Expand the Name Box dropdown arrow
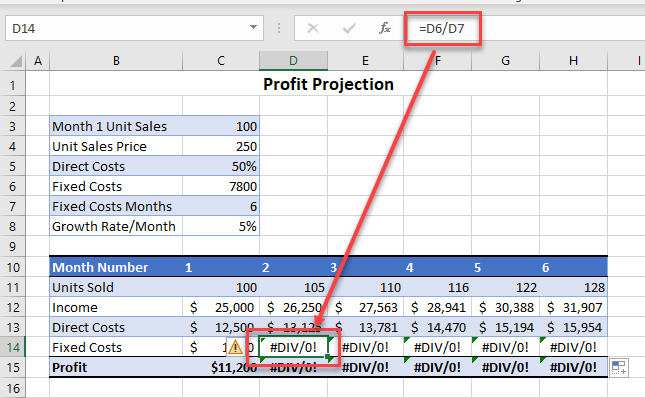Image resolution: width=645 pixels, height=398 pixels. (x=253, y=28)
